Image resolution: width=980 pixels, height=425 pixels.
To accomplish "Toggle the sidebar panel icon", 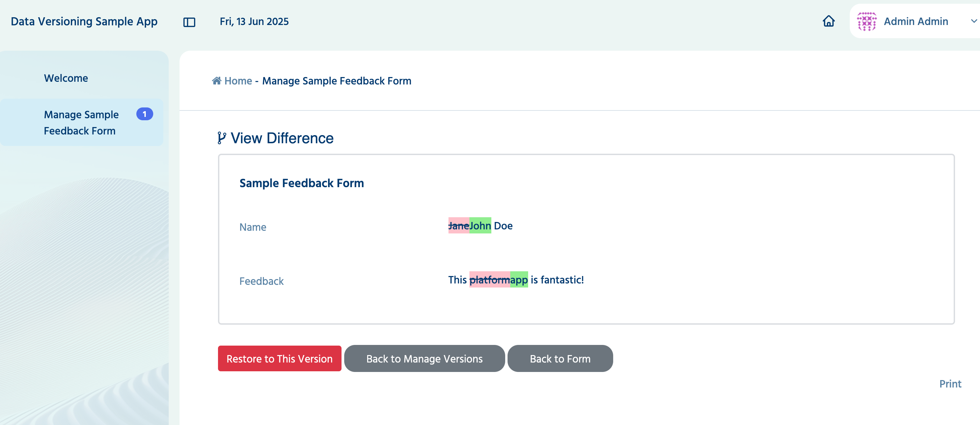I will [189, 22].
